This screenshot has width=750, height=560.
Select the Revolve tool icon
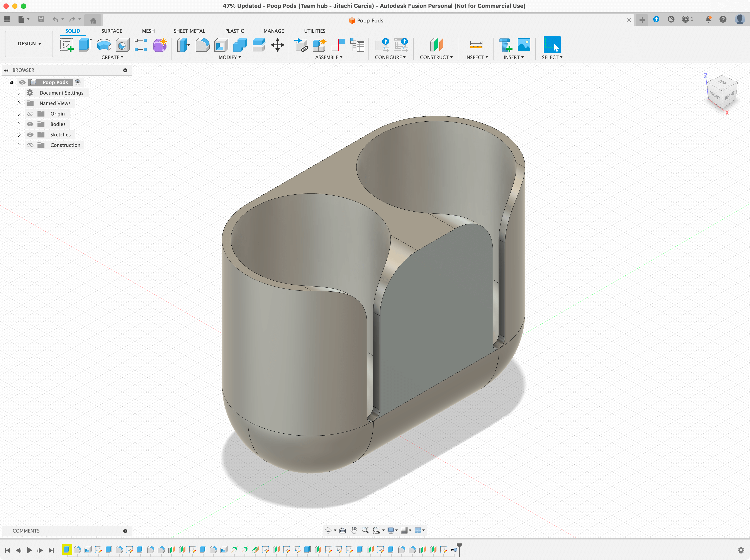pyautogui.click(x=104, y=45)
